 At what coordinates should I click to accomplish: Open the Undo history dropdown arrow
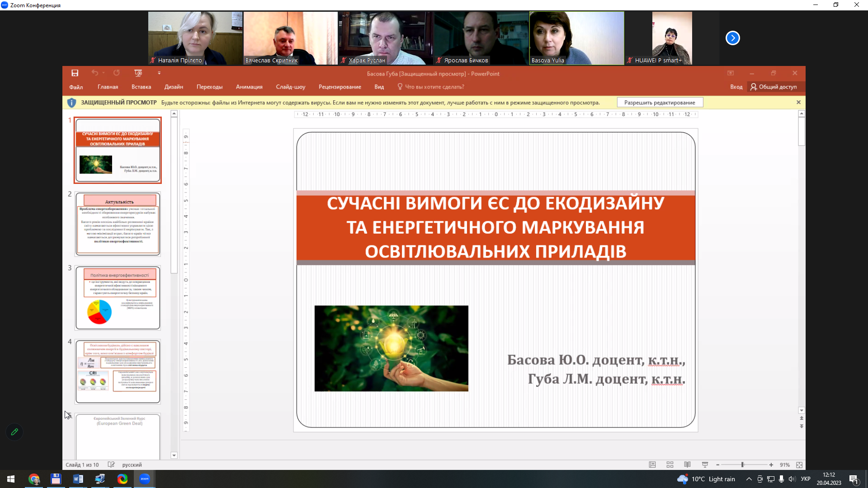(104, 73)
